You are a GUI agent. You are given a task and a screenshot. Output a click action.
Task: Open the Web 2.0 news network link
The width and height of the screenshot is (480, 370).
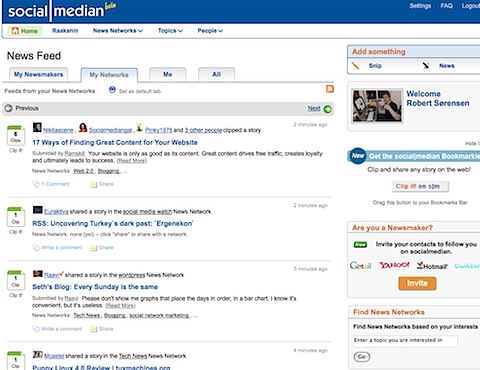point(84,171)
